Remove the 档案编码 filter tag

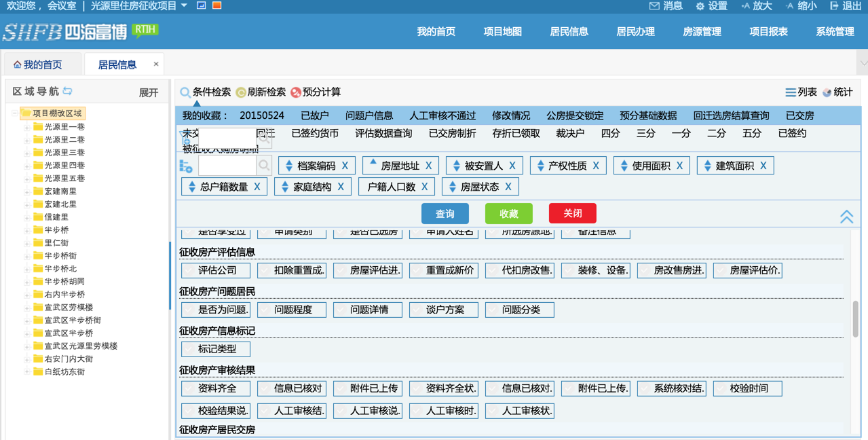tap(345, 166)
